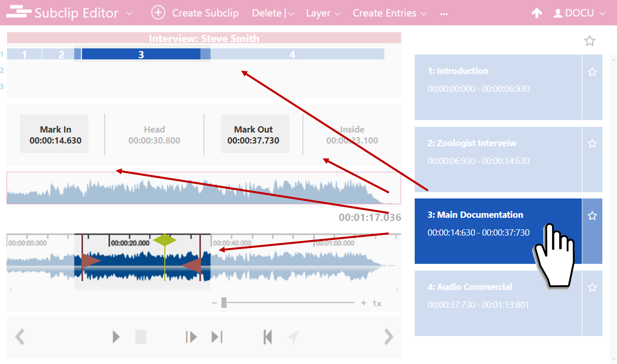Click the step-forward frame icon
This screenshot has height=364, width=617.
[191, 337]
